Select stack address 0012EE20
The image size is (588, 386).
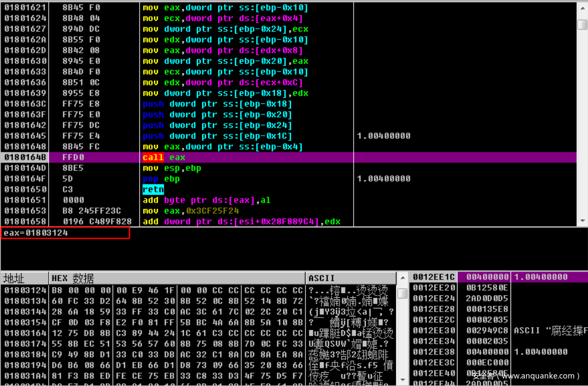pyautogui.click(x=433, y=288)
